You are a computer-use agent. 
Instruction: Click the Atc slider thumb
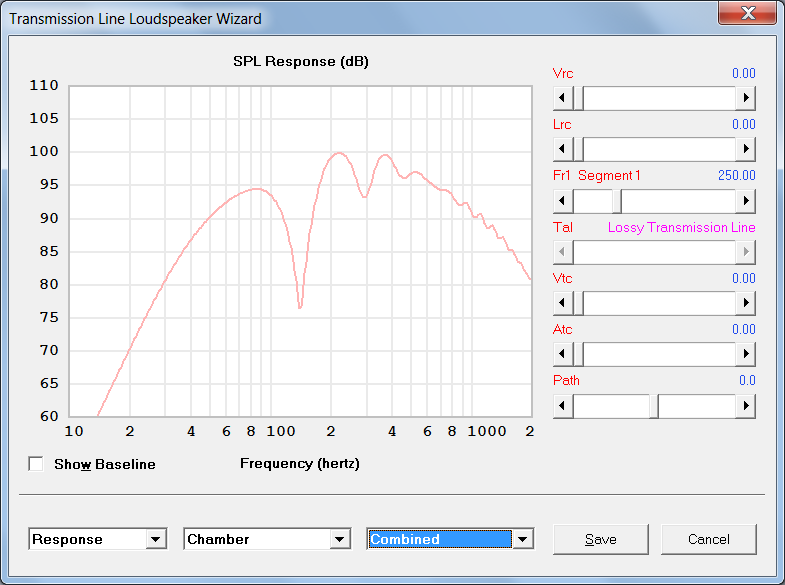click(x=578, y=354)
